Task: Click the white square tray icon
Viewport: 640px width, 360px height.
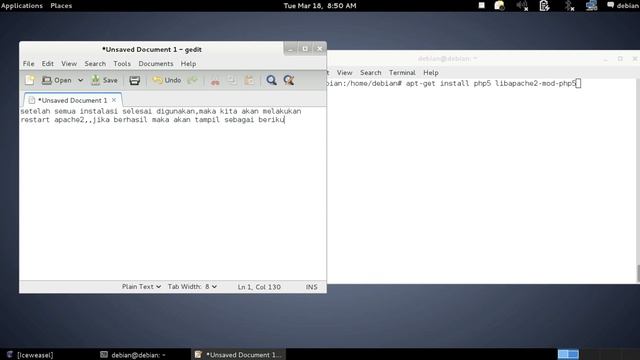Action: coord(482,5)
